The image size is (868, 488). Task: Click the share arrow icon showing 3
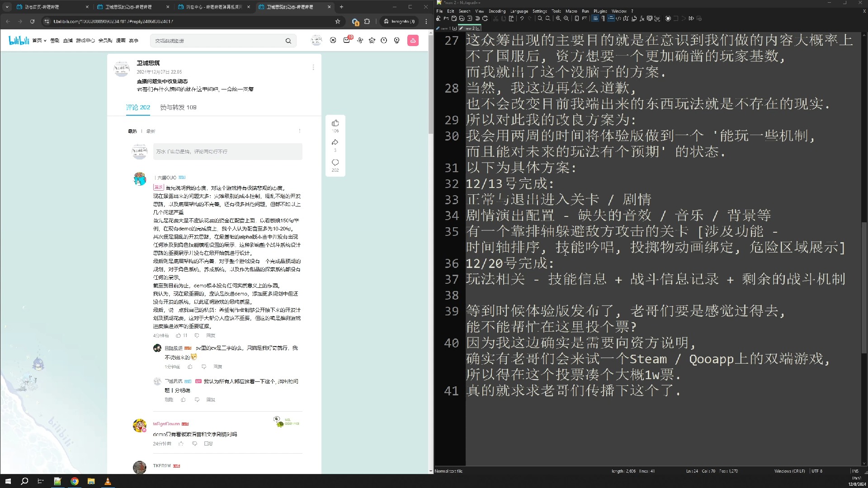(x=335, y=142)
